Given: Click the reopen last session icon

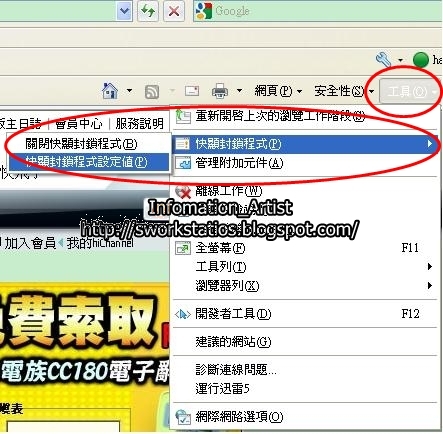Looking at the screenshot, I should [183, 116].
